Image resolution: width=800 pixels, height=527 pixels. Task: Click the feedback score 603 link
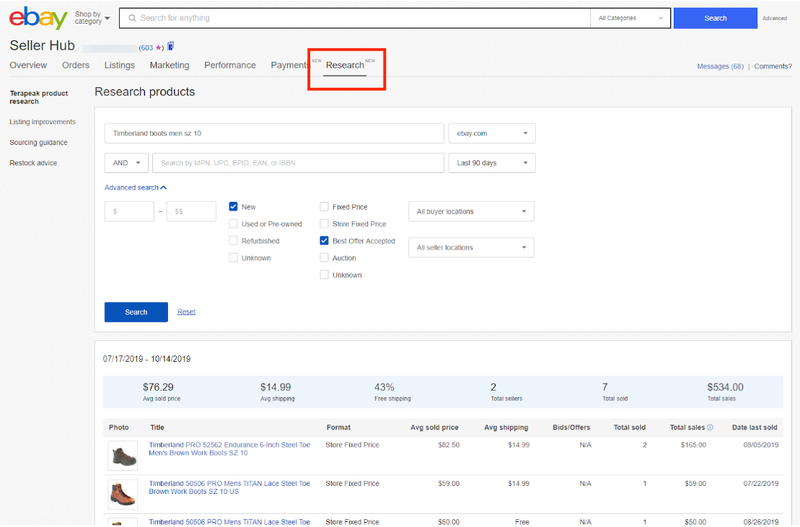pos(151,47)
